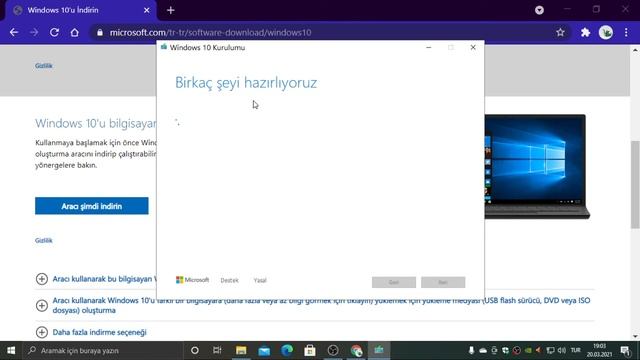This screenshot has height=360, width=640.
Task: Expand the yükleme medyası oluşturma section
Action: click(42, 305)
